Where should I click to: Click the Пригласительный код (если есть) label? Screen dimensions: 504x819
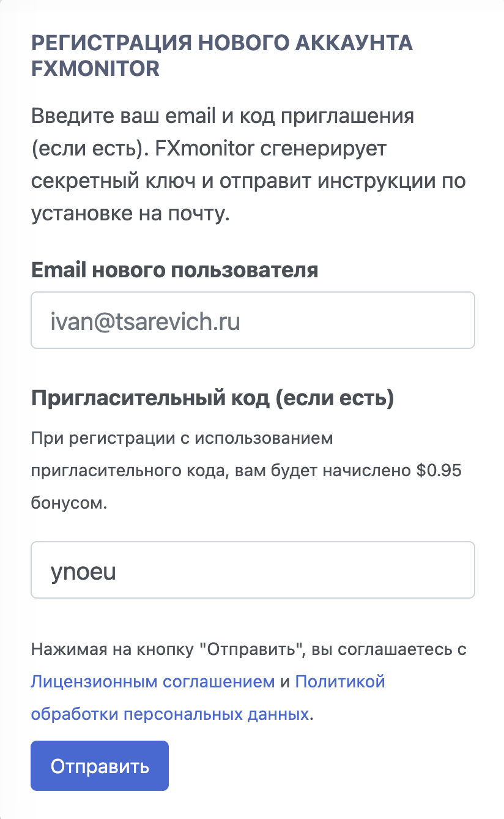coord(213,398)
